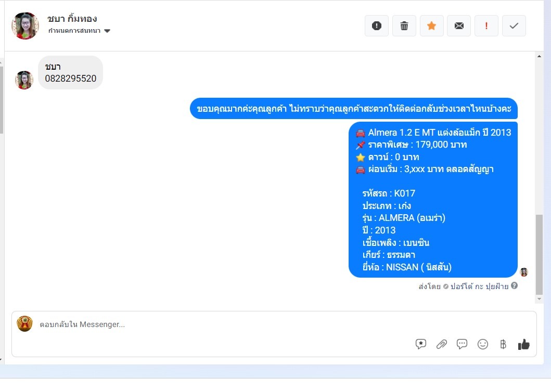Open ชบา กิ้มทอง profile name link
Viewport: 551px width, 392px height.
tap(72, 19)
